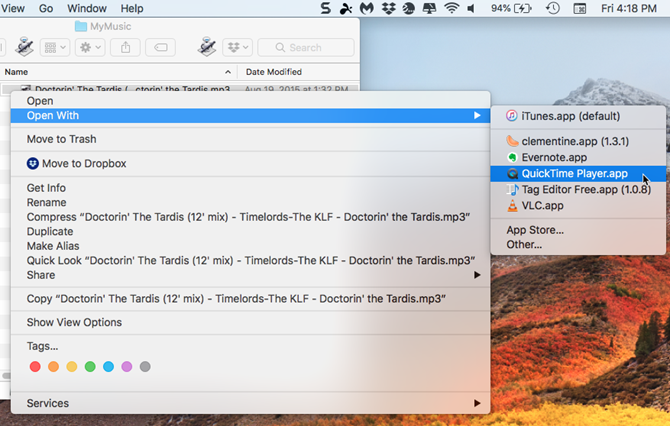The image size is (670, 426).
Task: Click the VLC cone icon
Action: pyautogui.click(x=512, y=206)
